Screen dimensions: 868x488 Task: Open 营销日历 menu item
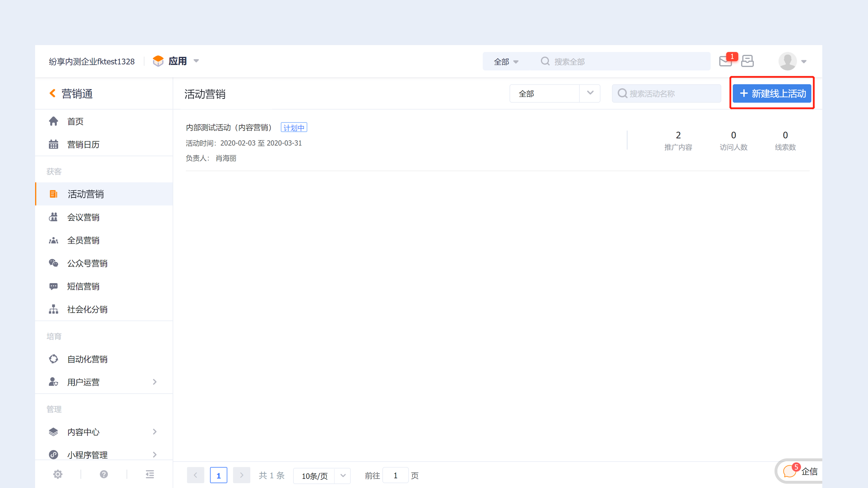tap(104, 144)
